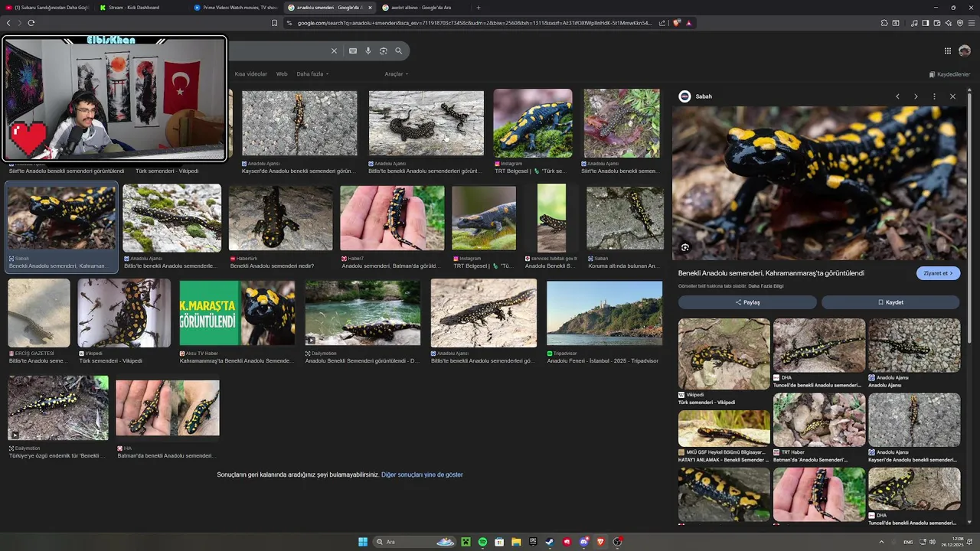Image resolution: width=980 pixels, height=551 pixels.
Task: Click the Brave Shields lion icon
Action: pos(676,23)
